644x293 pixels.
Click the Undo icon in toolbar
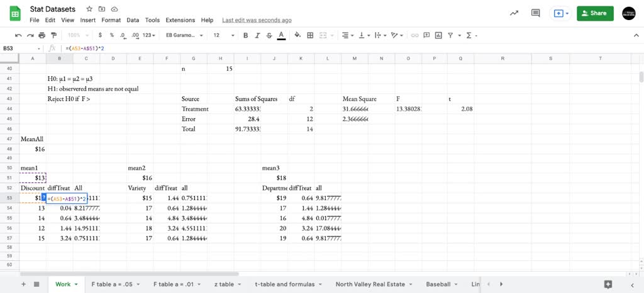18,35
